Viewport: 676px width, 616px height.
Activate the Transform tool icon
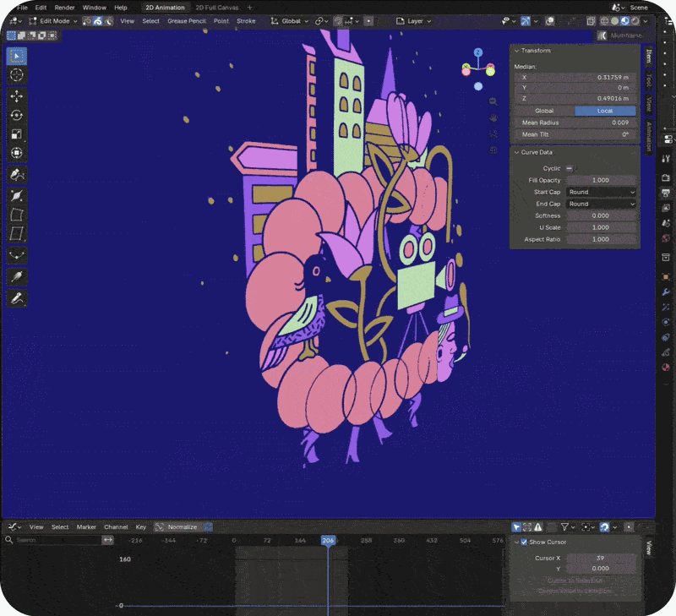(x=17, y=153)
